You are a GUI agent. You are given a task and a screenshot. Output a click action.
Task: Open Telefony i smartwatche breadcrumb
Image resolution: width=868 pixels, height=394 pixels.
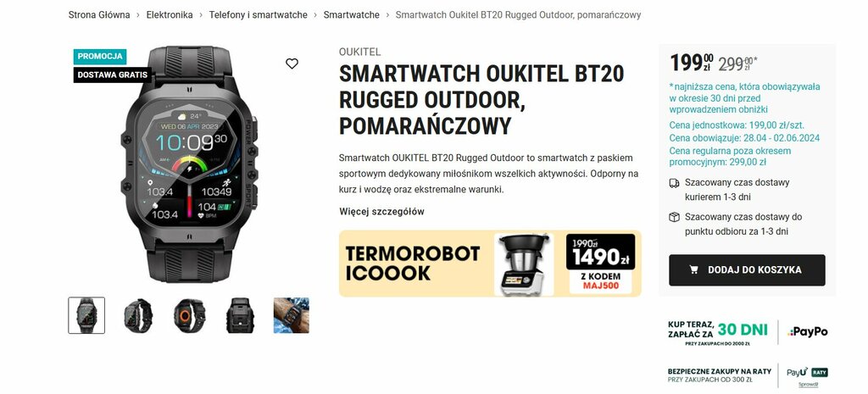pyautogui.click(x=258, y=15)
